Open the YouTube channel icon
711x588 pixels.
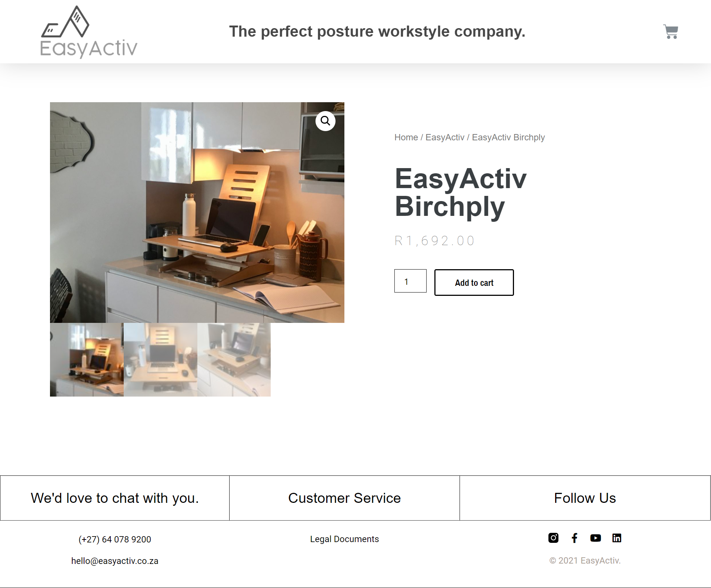click(x=595, y=538)
